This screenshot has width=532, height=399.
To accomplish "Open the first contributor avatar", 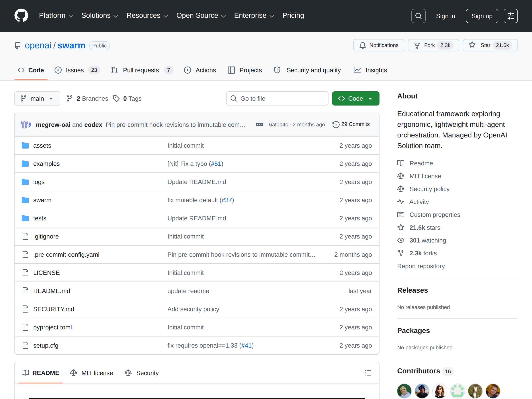I will pyautogui.click(x=404, y=391).
